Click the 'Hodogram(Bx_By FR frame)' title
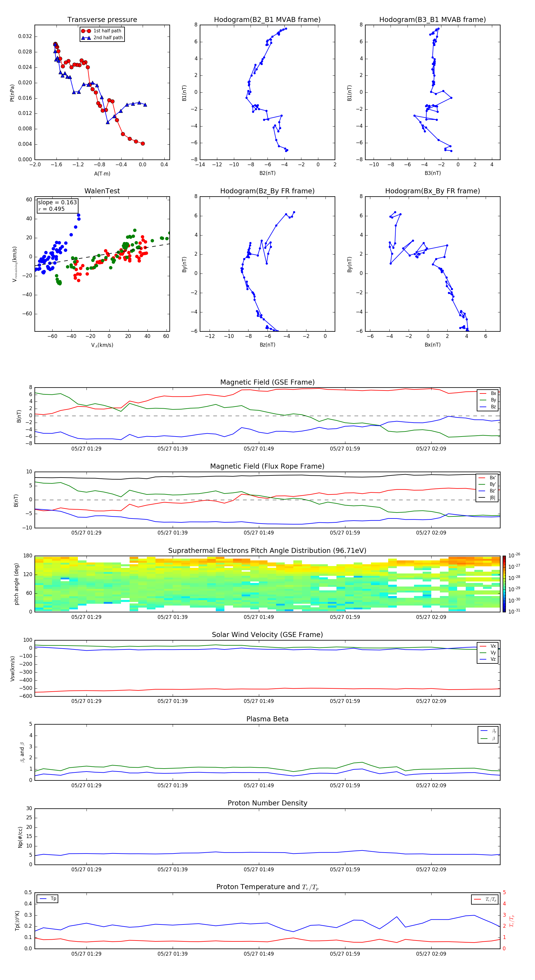 (x=432, y=191)
